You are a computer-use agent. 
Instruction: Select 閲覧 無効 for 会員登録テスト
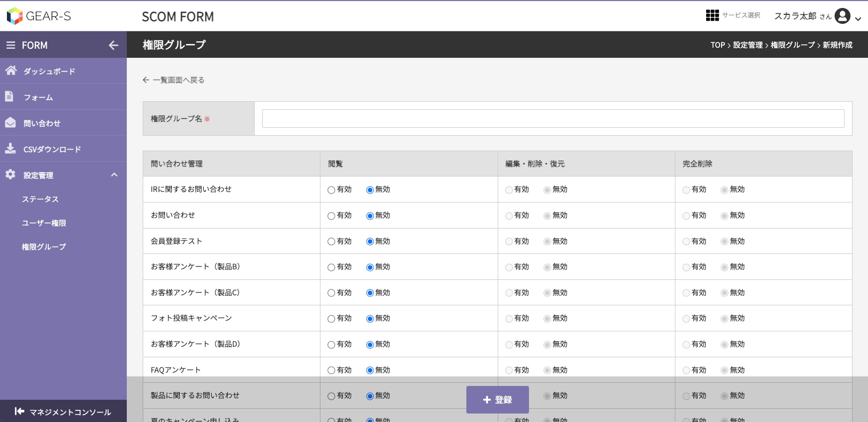pos(370,241)
